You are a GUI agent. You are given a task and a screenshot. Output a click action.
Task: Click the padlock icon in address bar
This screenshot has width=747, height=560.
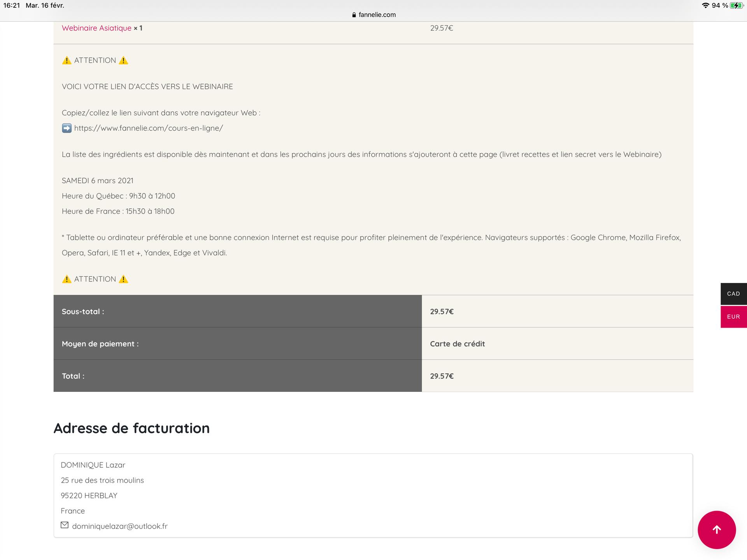(354, 15)
